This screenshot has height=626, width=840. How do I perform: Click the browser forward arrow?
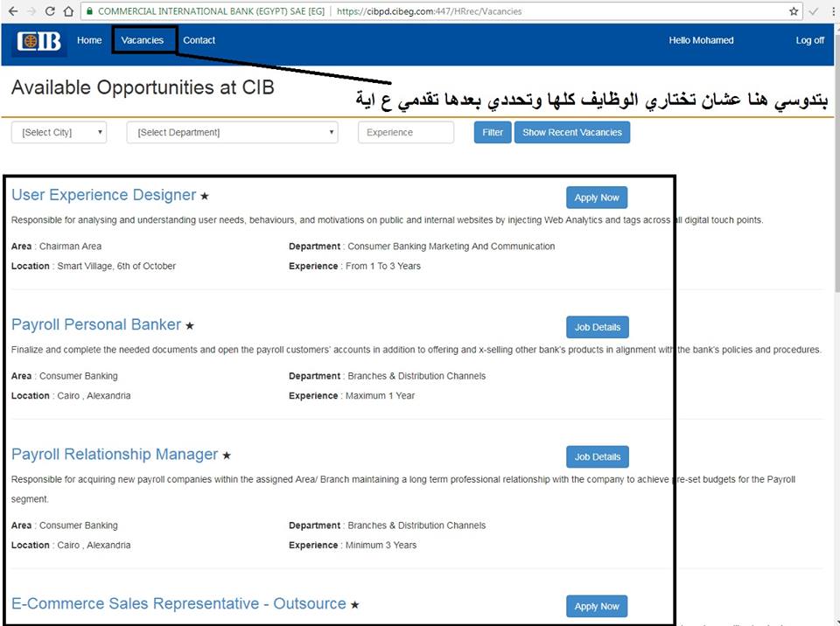(x=31, y=11)
